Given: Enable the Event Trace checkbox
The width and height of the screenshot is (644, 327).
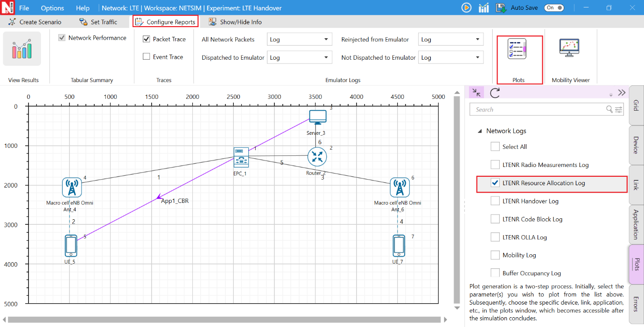Looking at the screenshot, I should click(147, 57).
